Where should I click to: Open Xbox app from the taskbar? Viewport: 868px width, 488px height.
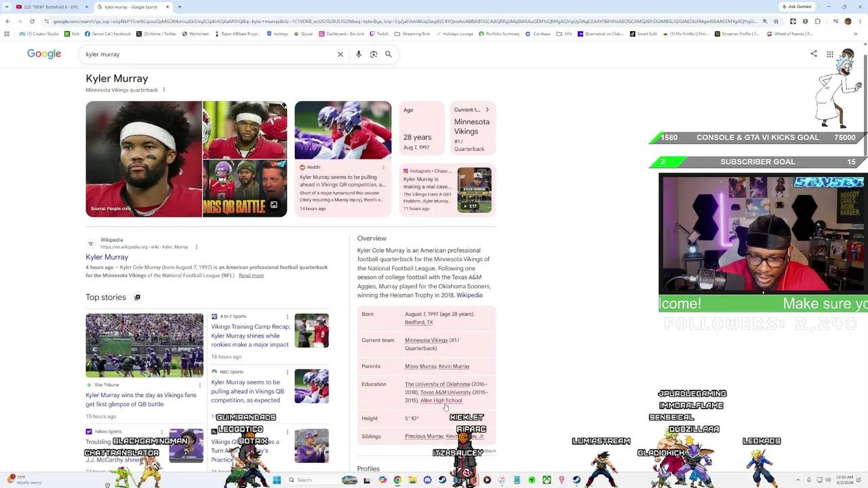547,480
